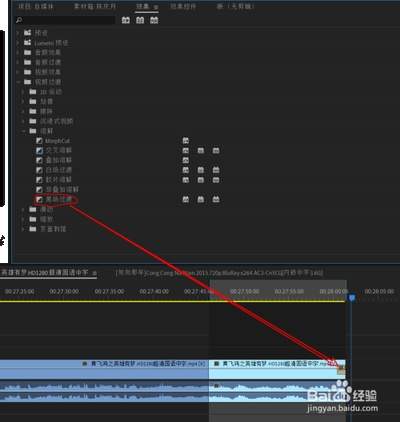The image size is (400, 422).
Task: Select the highlighted light-blue video clip
Action: [x=277, y=369]
